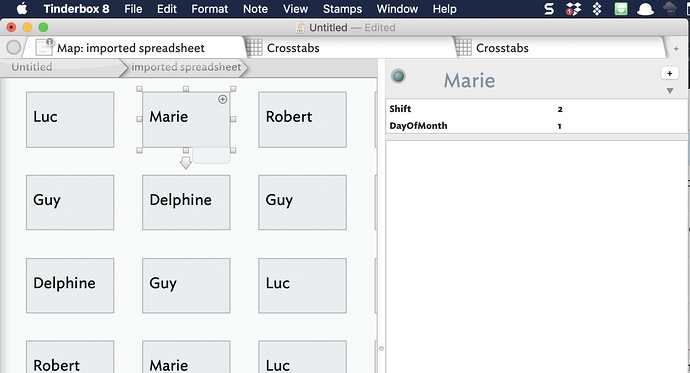Open the File menu
The height and width of the screenshot is (373, 690).
tap(133, 9)
